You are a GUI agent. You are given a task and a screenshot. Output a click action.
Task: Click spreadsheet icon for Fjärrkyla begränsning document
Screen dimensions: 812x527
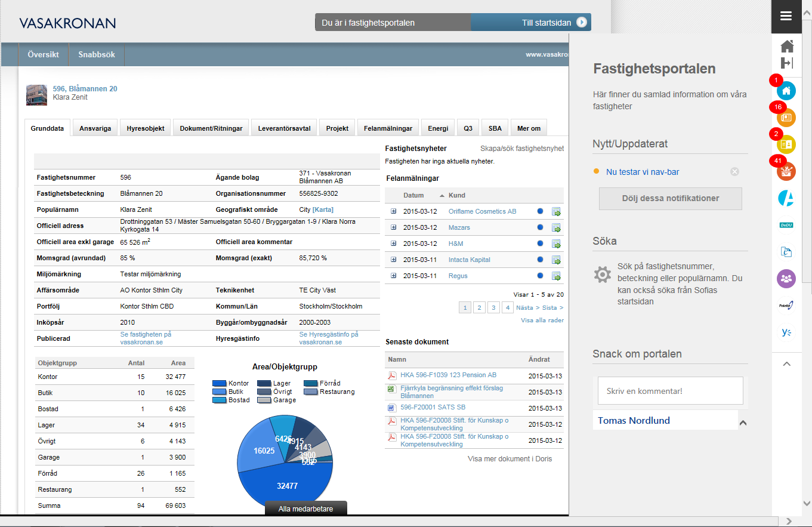click(392, 389)
